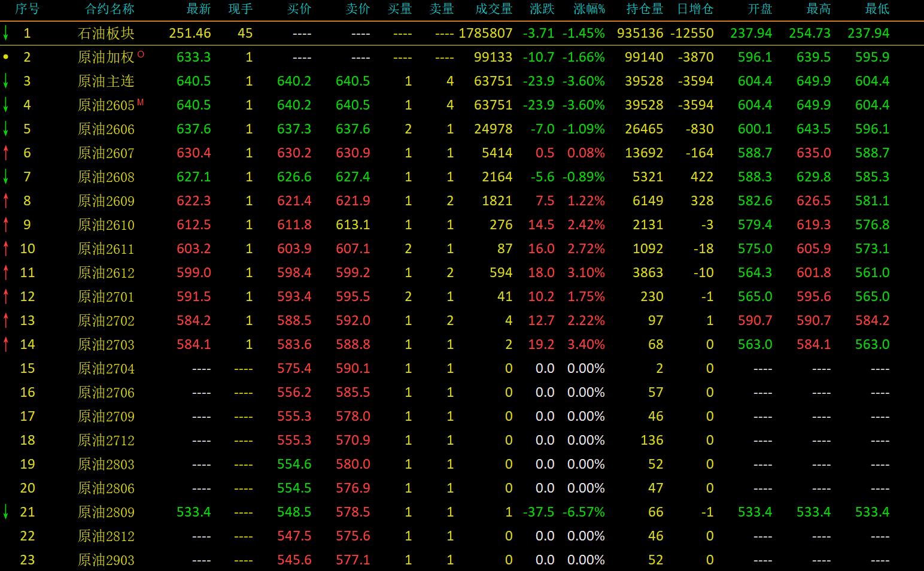Select the 原油2706 contract name

click(106, 393)
